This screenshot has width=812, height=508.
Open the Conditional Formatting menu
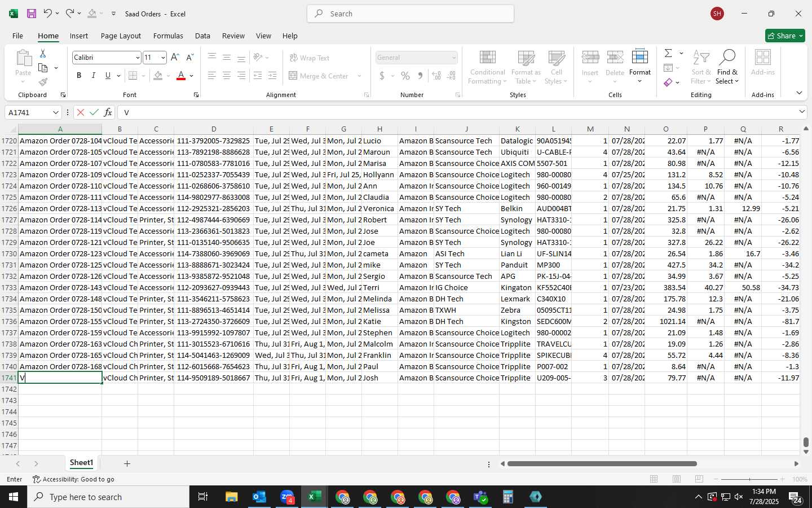pyautogui.click(x=487, y=67)
